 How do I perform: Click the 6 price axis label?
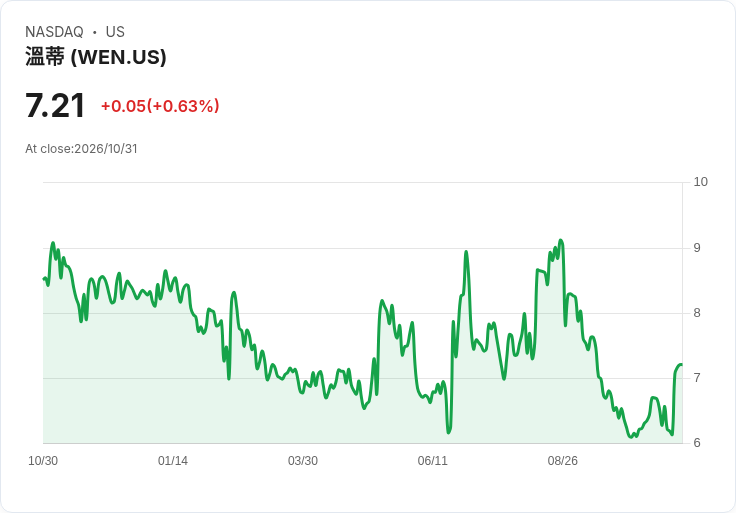[697, 443]
